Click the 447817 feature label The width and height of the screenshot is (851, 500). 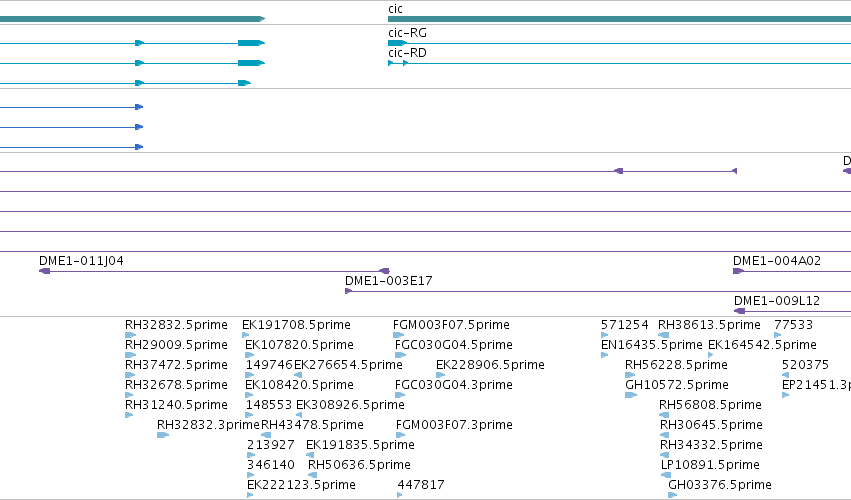pyautogui.click(x=421, y=485)
